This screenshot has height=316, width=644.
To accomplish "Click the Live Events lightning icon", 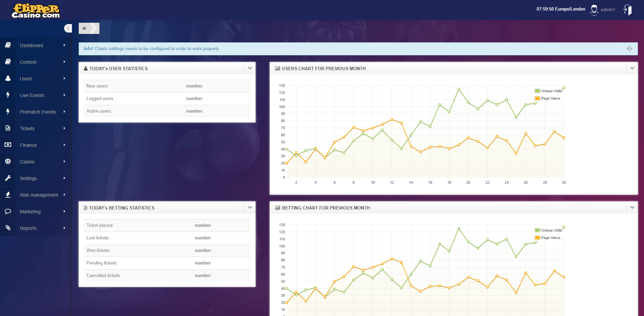I will tap(8, 95).
